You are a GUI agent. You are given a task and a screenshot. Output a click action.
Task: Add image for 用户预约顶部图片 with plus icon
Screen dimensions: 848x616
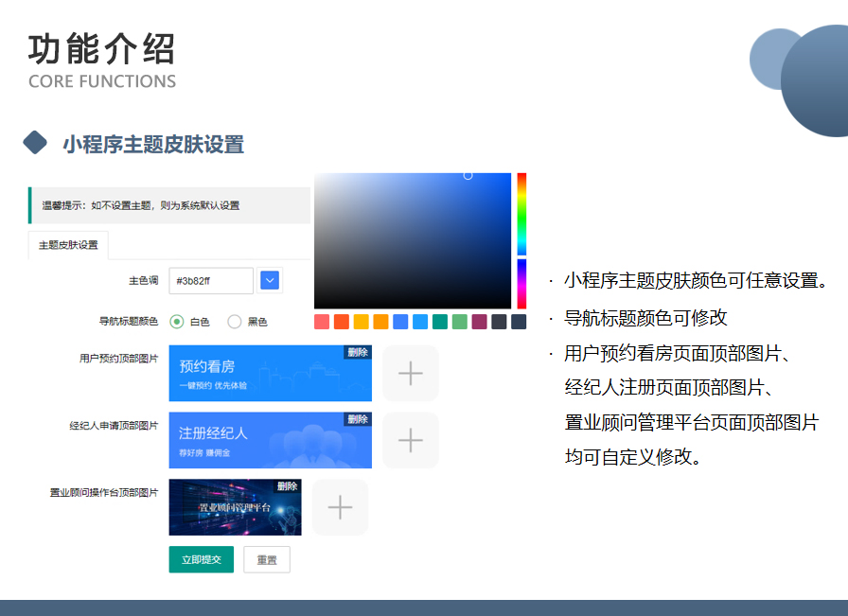(410, 373)
